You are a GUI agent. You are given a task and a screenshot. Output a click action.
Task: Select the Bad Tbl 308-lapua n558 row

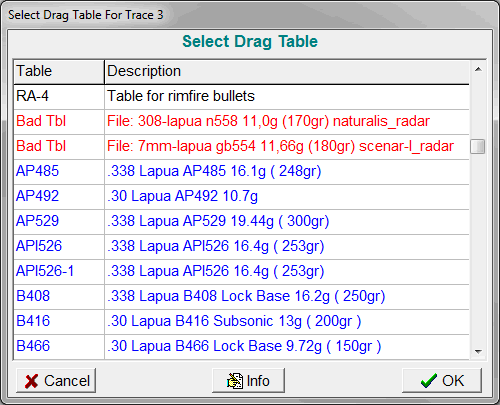click(x=241, y=122)
